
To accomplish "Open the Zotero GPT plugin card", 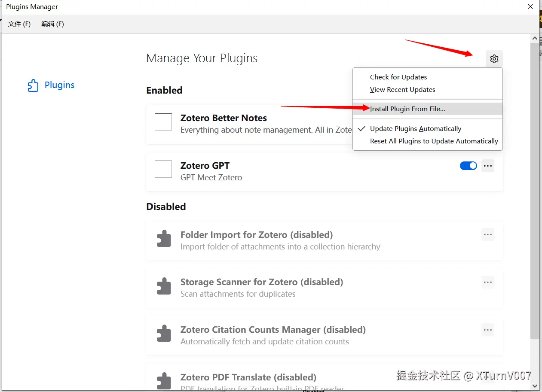I will (x=325, y=172).
